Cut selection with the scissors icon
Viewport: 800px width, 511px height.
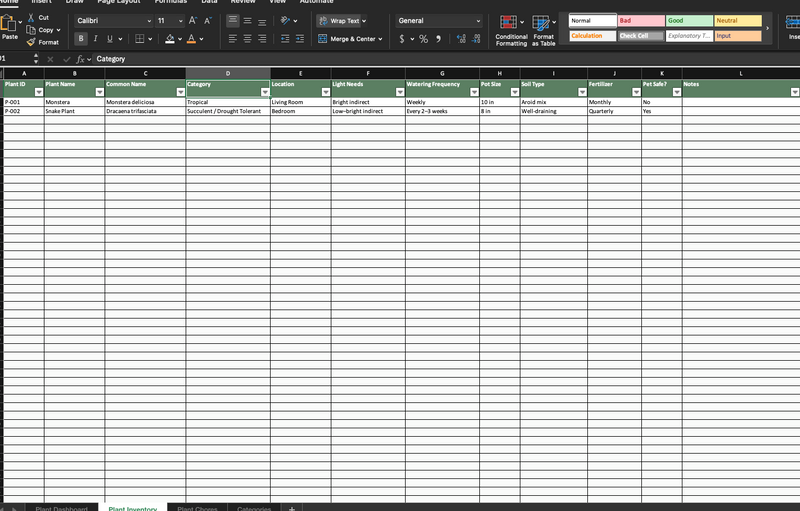pyautogui.click(x=31, y=17)
